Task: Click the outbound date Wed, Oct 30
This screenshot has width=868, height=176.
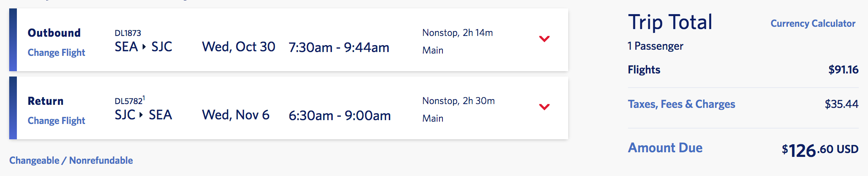Action: tap(238, 47)
